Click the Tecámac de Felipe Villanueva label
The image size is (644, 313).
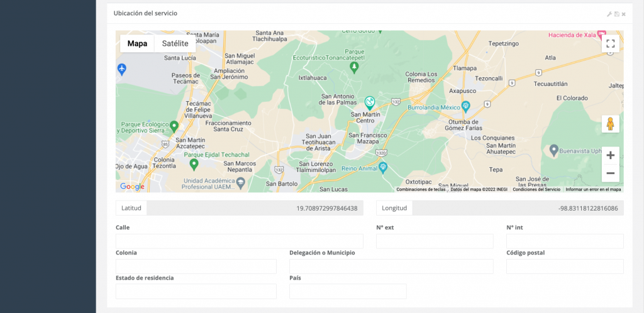click(x=198, y=110)
